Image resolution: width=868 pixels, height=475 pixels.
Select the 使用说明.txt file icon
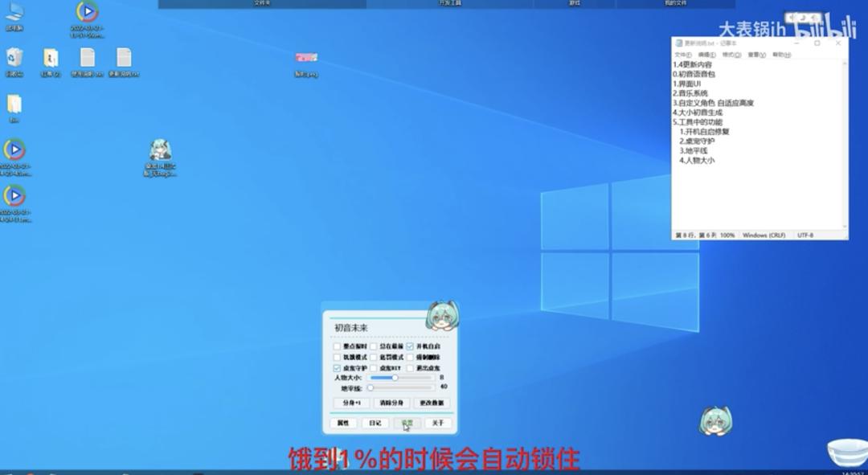click(x=87, y=62)
